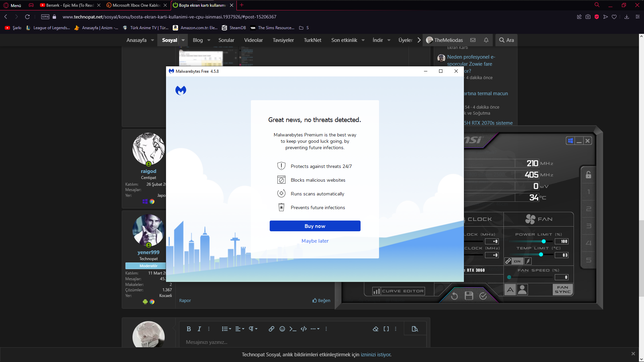644x362 pixels.
Task: Open the notifications bell icon
Action: click(486, 40)
